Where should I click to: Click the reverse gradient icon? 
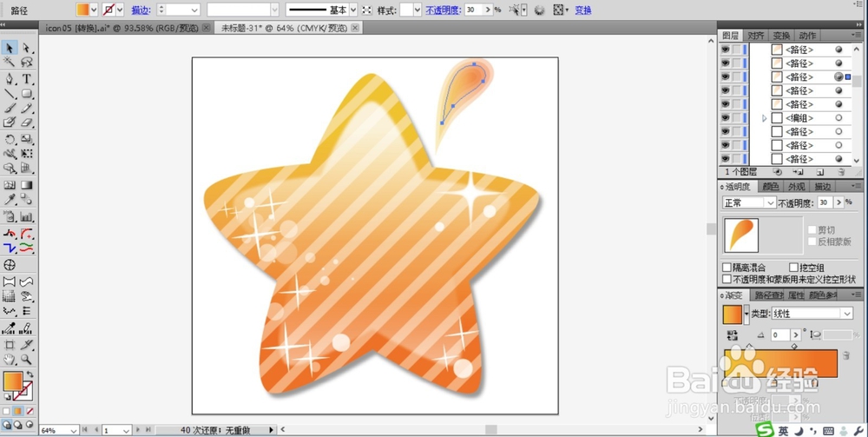(x=733, y=334)
